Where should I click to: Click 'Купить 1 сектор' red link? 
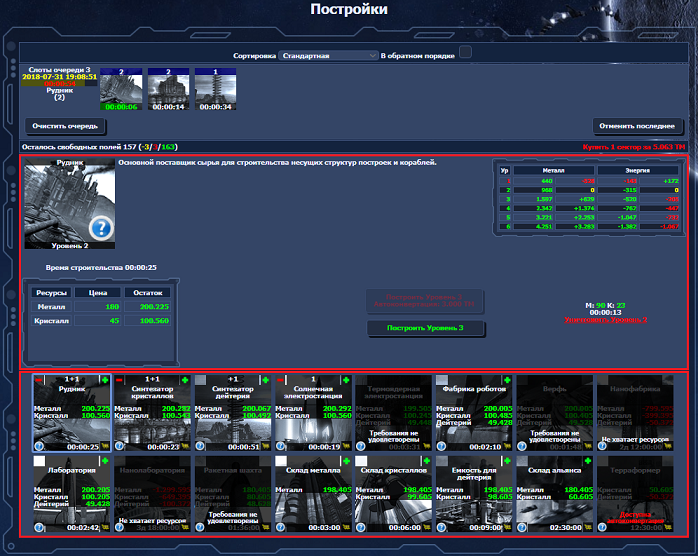coord(636,147)
